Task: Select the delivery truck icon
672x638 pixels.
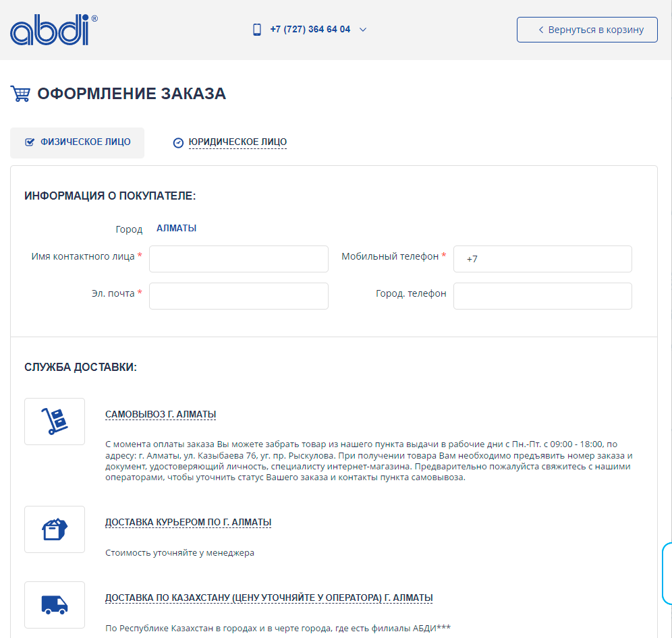Action: coord(55,605)
